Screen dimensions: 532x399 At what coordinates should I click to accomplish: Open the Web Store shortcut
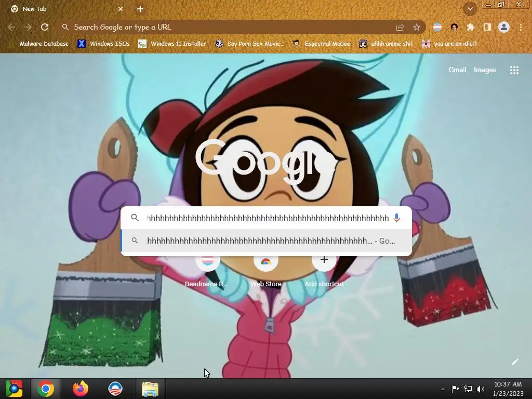tap(266, 271)
